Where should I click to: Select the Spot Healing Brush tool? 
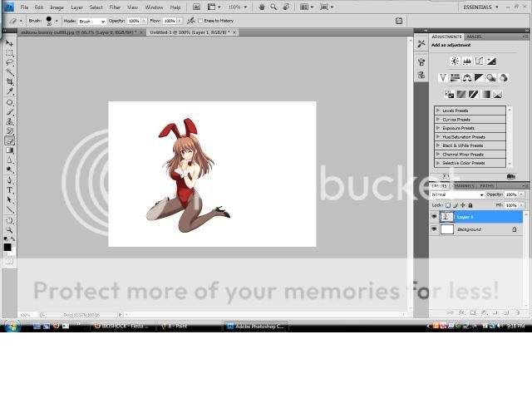pyautogui.click(x=9, y=102)
